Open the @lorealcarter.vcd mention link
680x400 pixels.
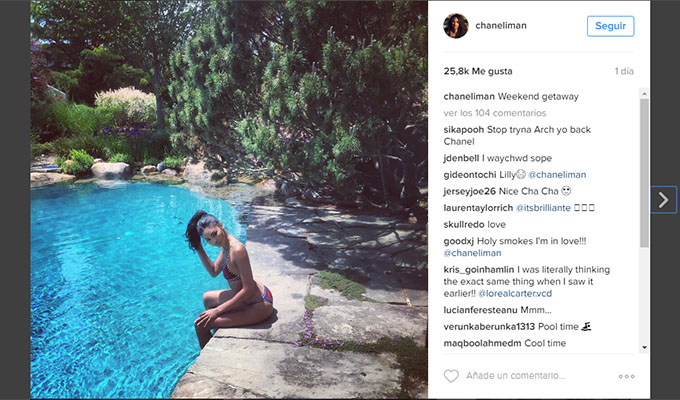[x=515, y=293]
